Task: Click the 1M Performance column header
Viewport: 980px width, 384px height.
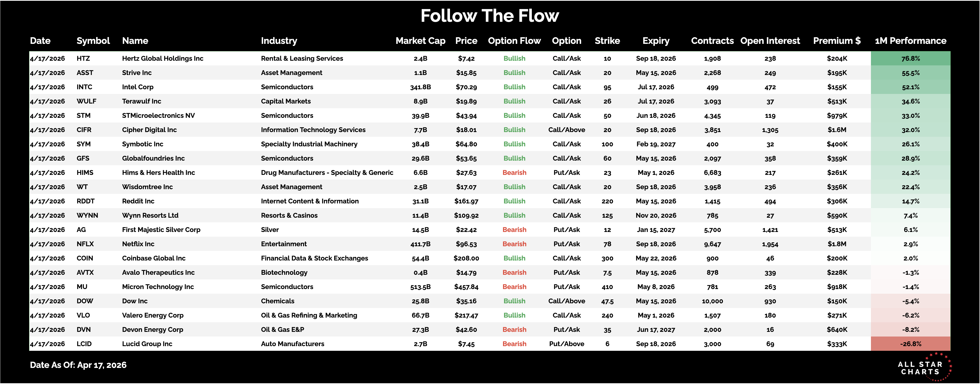Action: pyautogui.click(x=910, y=41)
